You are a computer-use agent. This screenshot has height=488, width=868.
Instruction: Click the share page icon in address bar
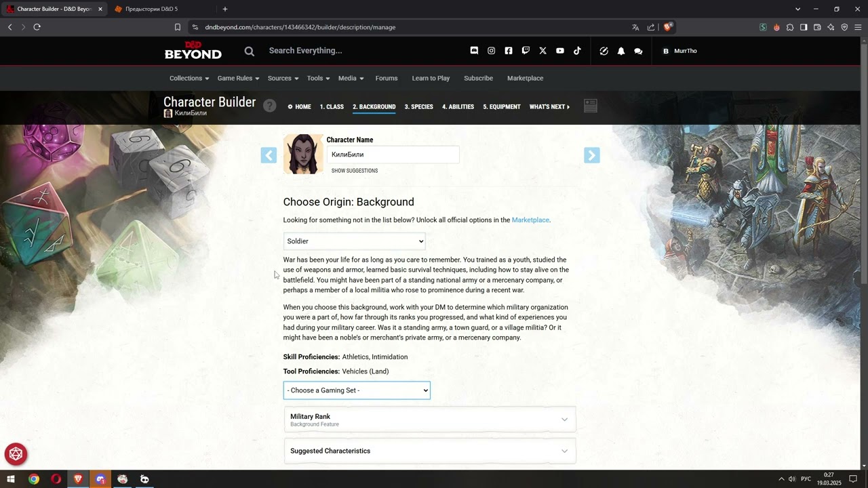coord(651,27)
